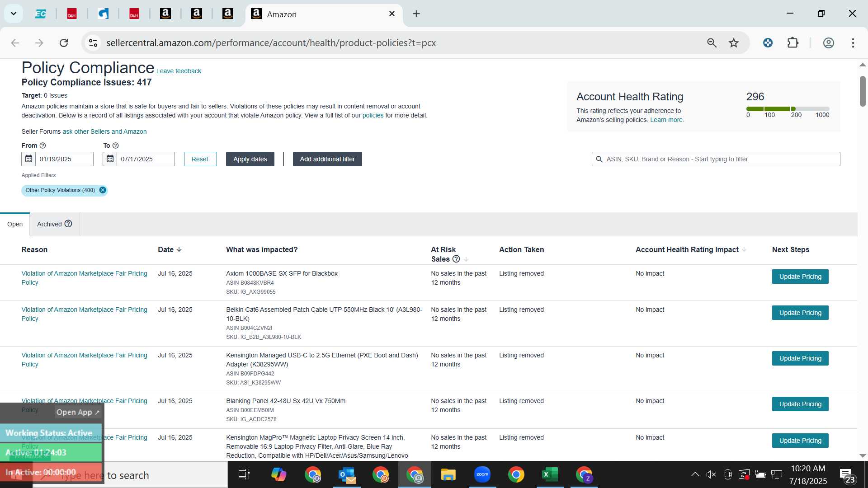Sort by Account Health Rating Impact arrow
The height and width of the screenshot is (488, 868).
[x=744, y=249]
